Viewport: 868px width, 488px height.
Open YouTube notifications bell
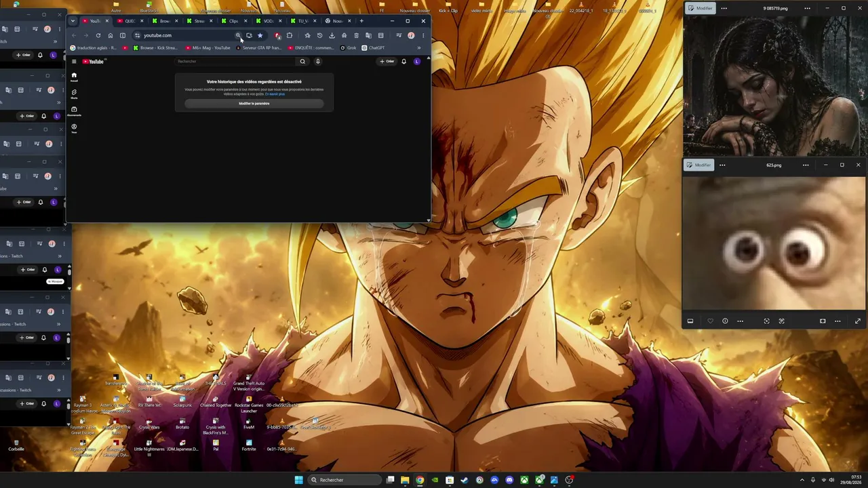(404, 62)
